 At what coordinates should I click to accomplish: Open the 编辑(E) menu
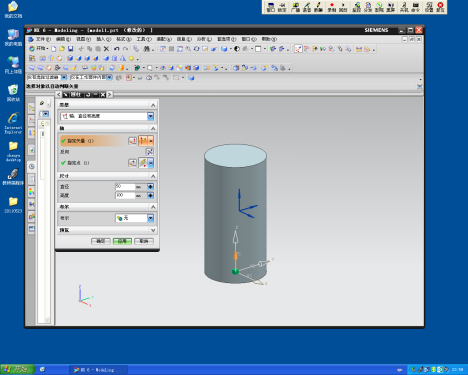[63, 39]
